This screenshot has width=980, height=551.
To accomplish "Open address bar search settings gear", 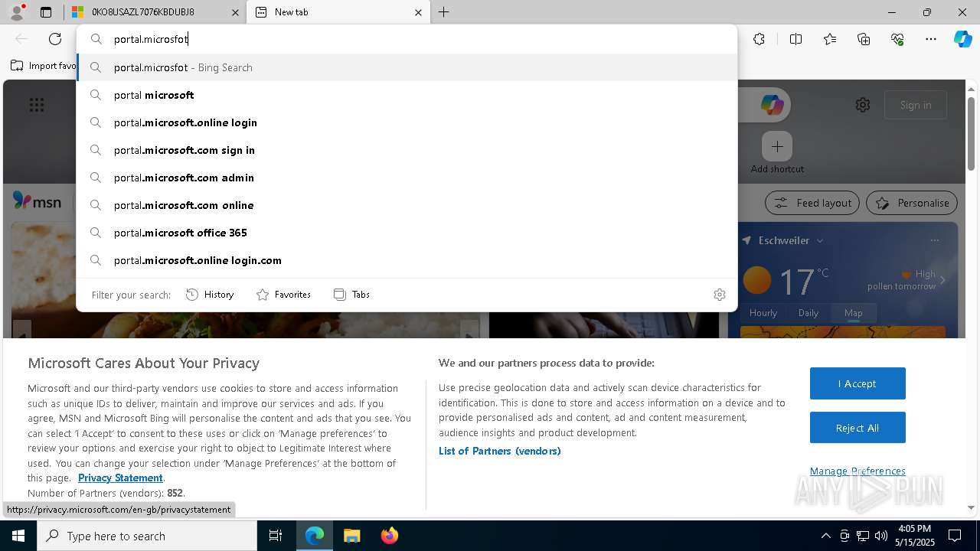I will [x=719, y=295].
